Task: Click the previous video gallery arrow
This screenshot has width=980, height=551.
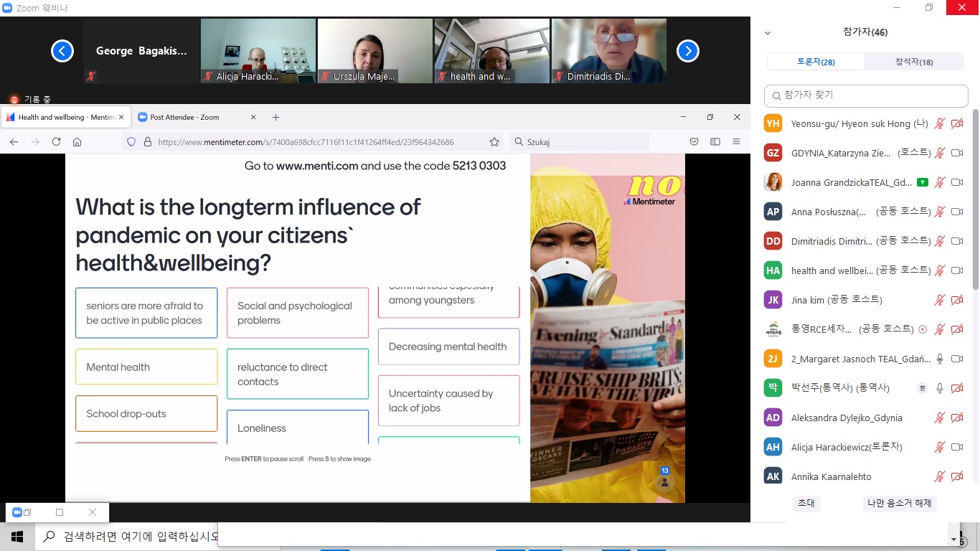Action: [62, 51]
